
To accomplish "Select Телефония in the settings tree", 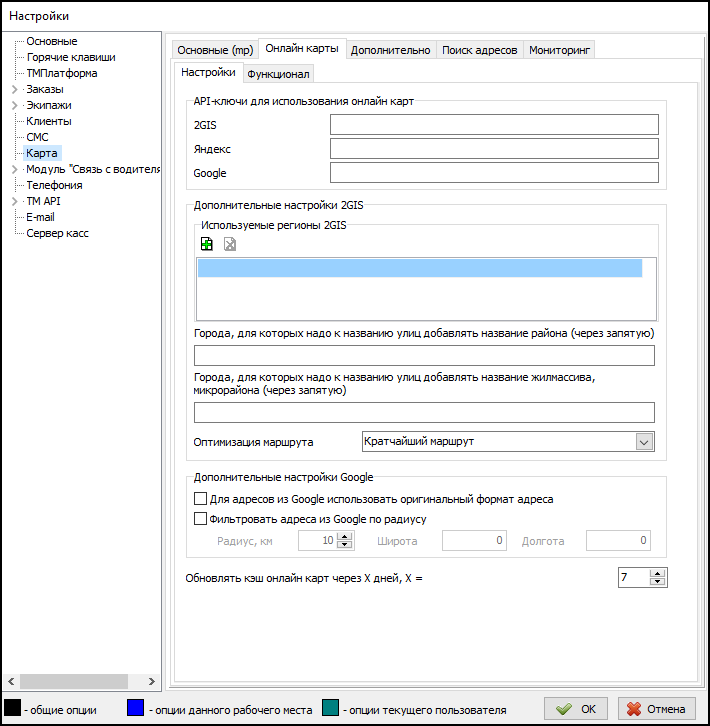I will coord(54,185).
